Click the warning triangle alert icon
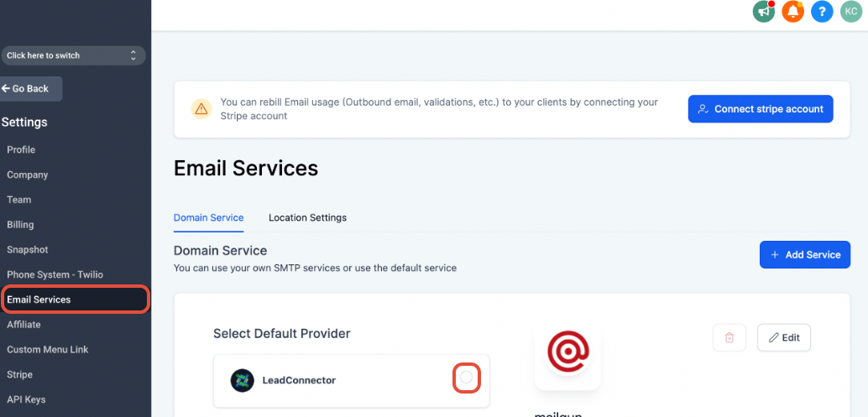This screenshot has width=868, height=417. [x=201, y=109]
